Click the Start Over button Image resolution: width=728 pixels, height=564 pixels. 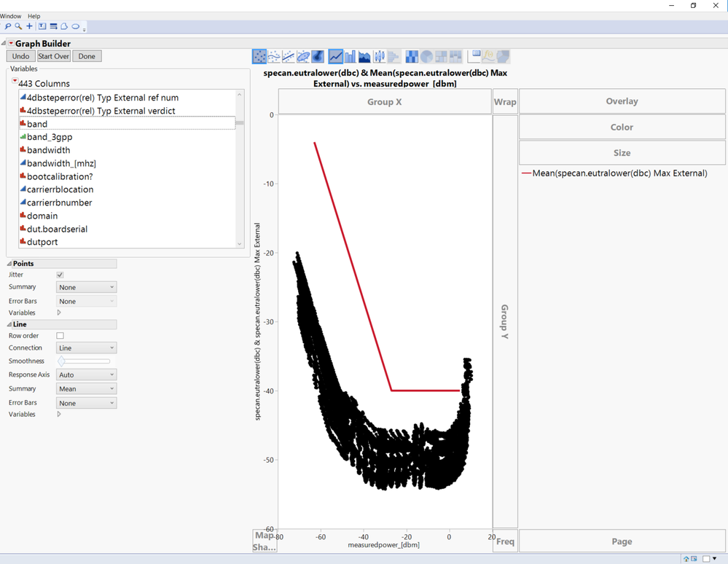click(x=54, y=56)
